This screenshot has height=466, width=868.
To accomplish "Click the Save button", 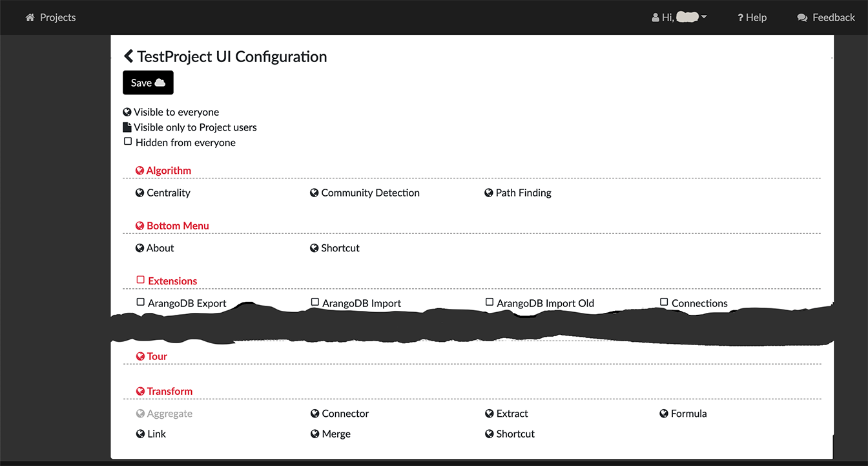I will (x=148, y=83).
